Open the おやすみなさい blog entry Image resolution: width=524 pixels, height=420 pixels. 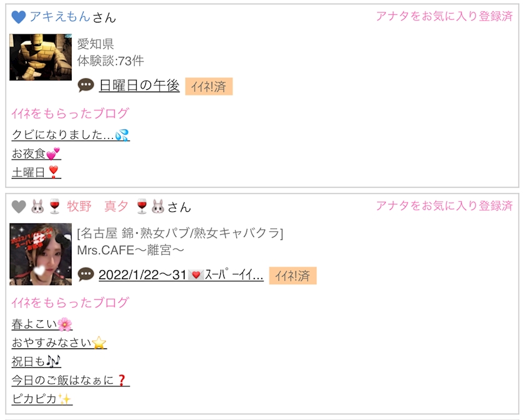tap(59, 343)
